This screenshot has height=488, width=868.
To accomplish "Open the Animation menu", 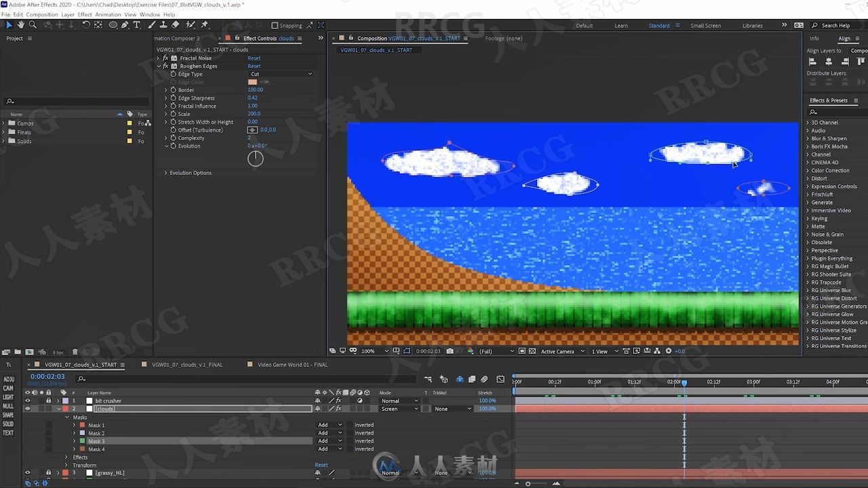I will click(108, 14).
